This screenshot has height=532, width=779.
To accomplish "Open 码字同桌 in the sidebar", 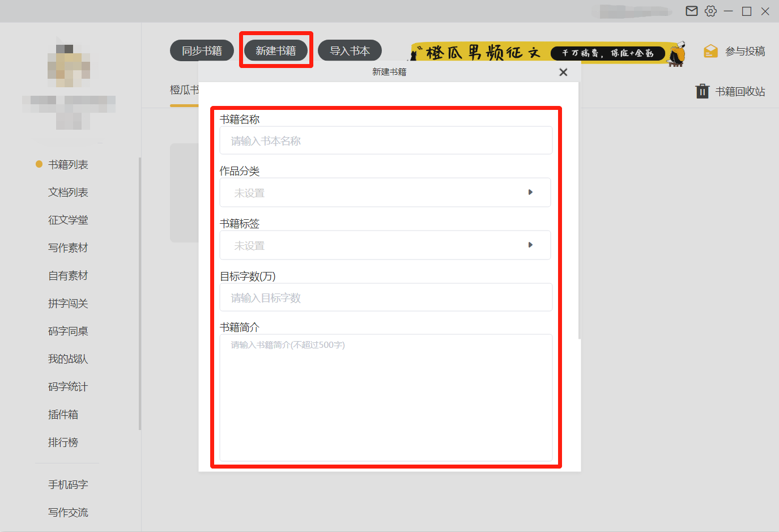I will pos(68,331).
